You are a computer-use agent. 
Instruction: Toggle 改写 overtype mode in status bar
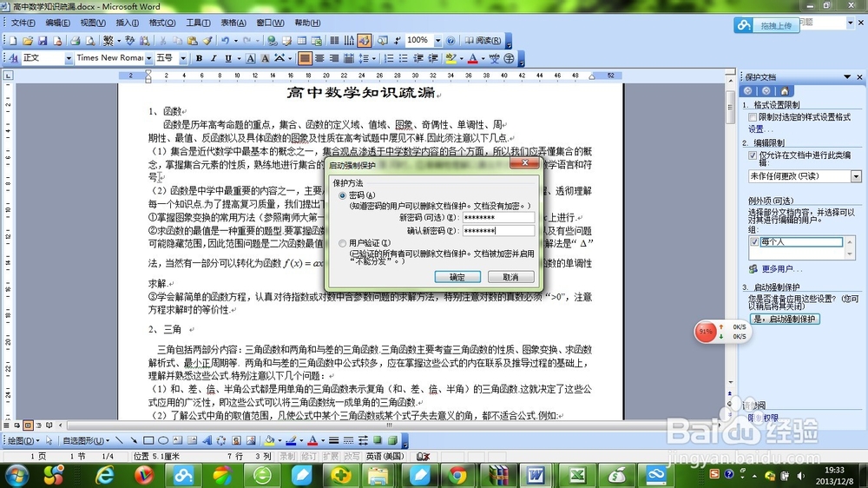coord(352,457)
